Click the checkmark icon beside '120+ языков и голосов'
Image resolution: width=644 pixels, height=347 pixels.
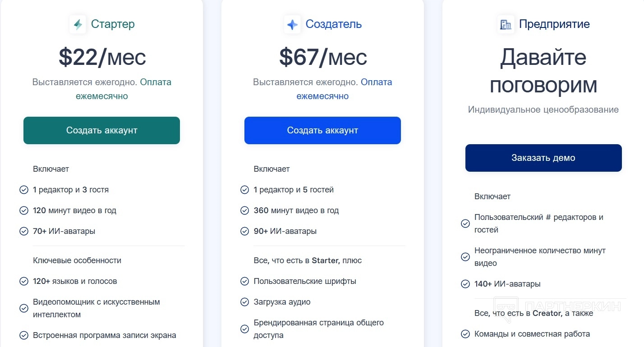(x=24, y=281)
